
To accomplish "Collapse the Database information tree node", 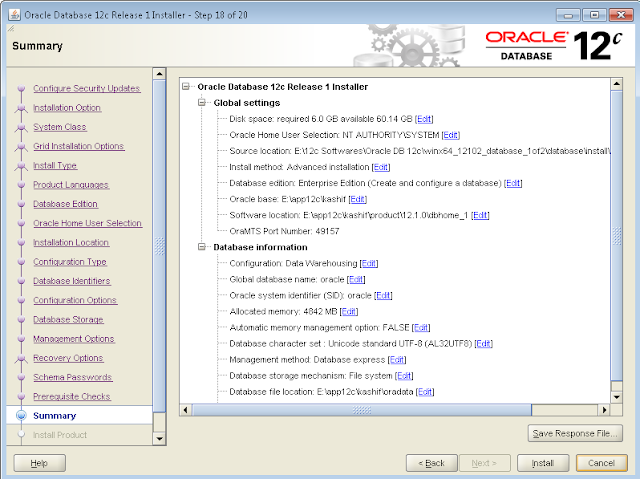I will [x=202, y=247].
